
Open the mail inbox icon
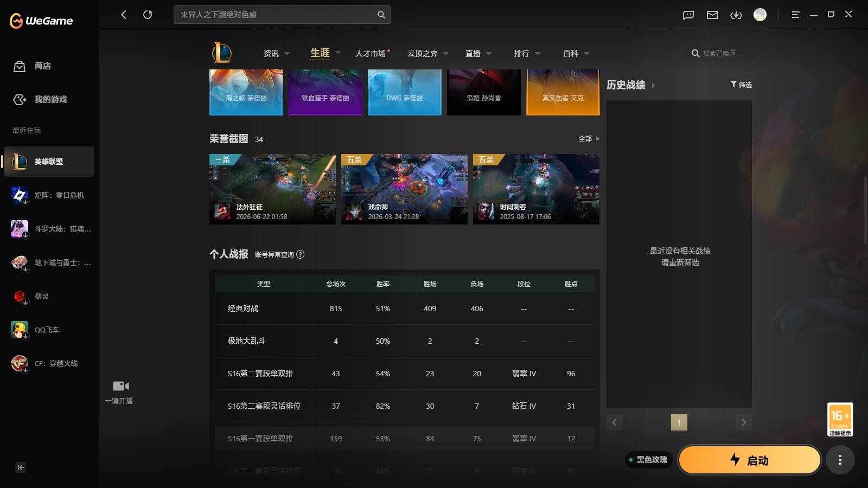712,15
